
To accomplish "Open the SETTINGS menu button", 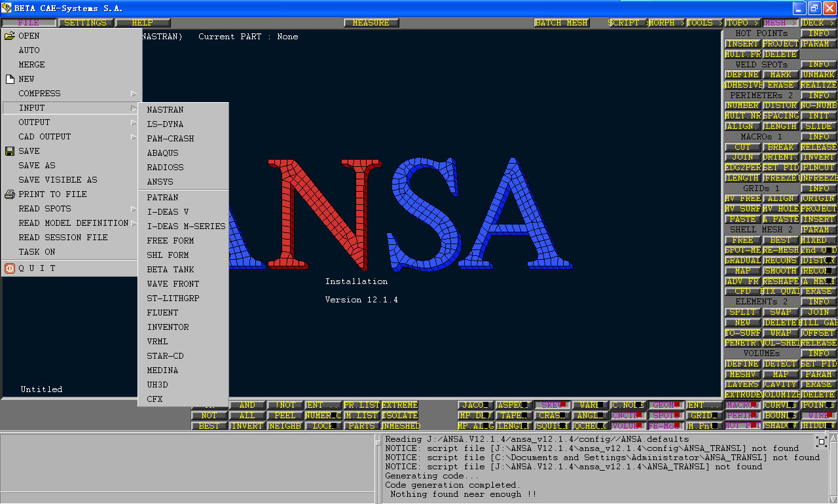I will (85, 23).
